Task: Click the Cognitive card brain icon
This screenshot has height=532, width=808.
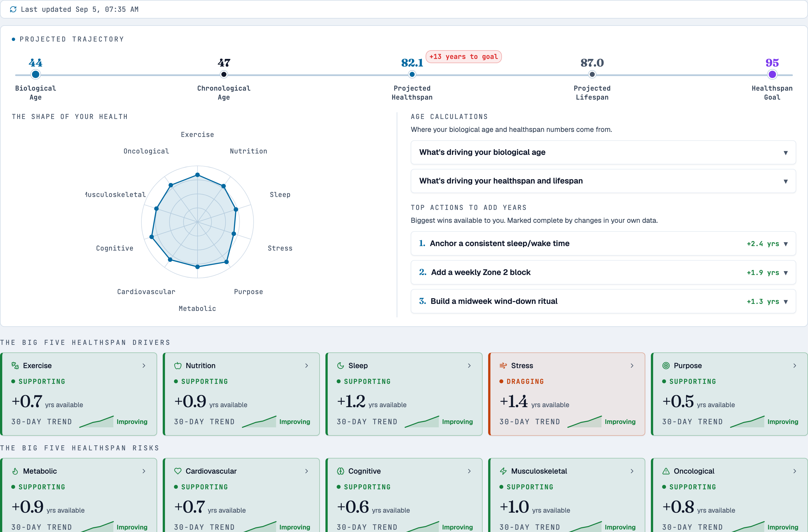Action: coord(340,471)
